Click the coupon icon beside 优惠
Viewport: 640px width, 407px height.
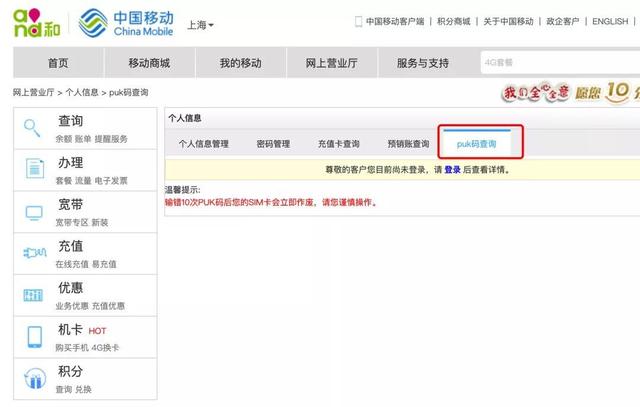[x=34, y=295]
